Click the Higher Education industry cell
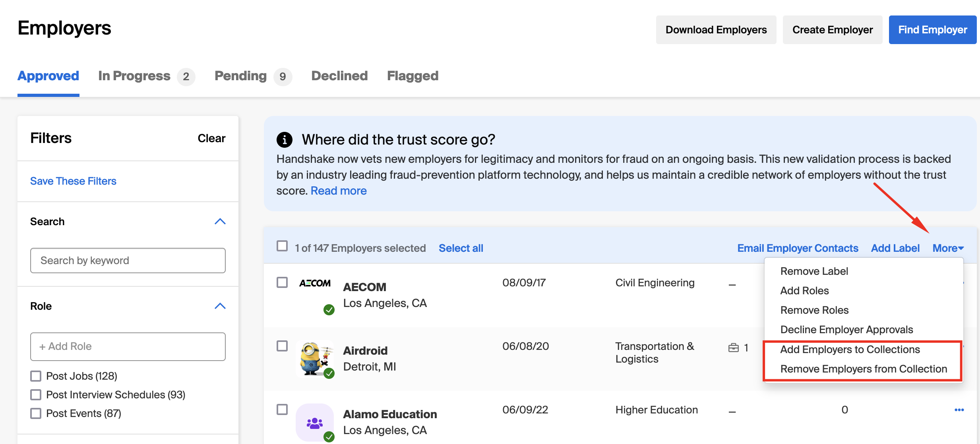This screenshot has width=980, height=444. (x=657, y=410)
